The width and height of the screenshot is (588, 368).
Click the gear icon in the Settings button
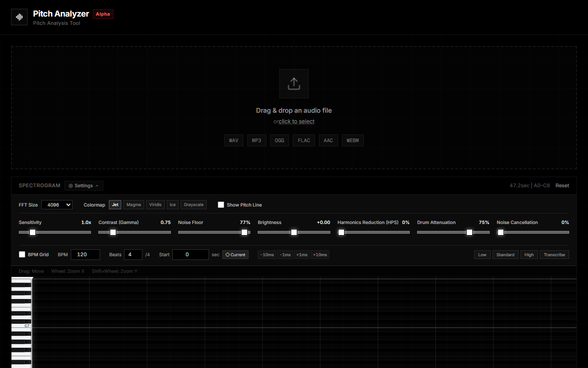pyautogui.click(x=71, y=186)
